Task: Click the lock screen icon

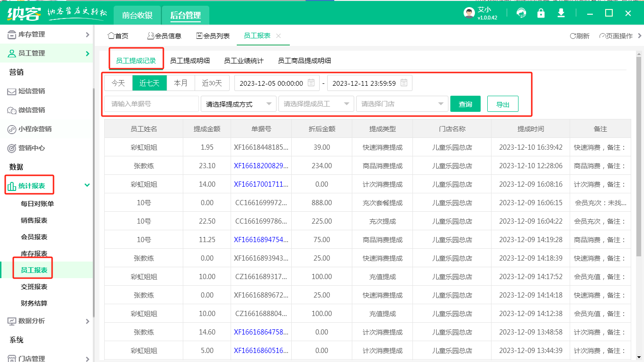Action: (541, 13)
